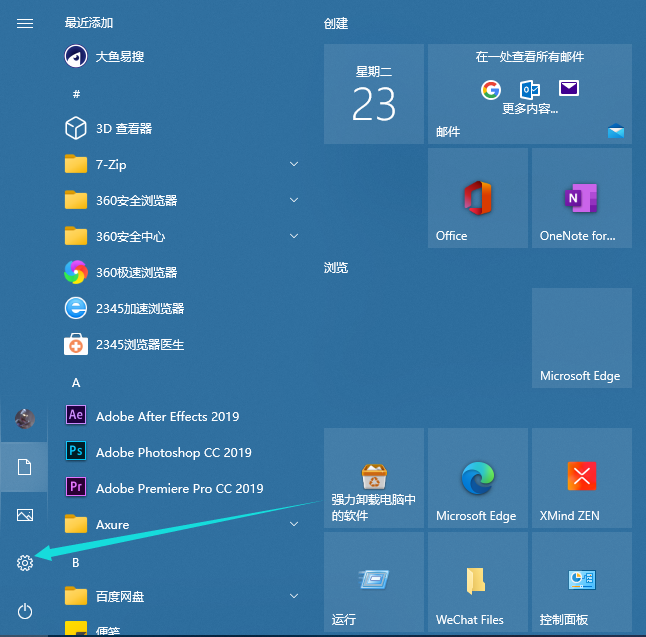Viewport: 646px width, 637px height.
Task: Launch Adobe Photoshop CC 2019
Action: [x=173, y=452]
